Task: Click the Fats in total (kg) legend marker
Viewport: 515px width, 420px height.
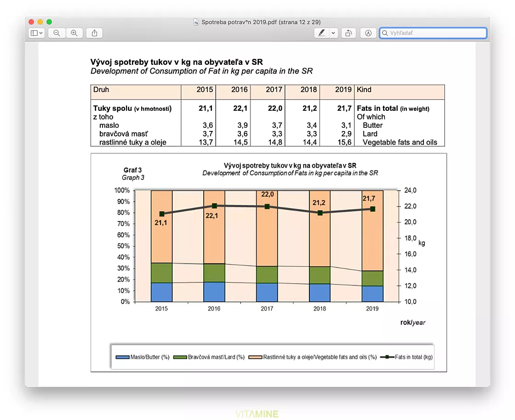Action: 387,357
